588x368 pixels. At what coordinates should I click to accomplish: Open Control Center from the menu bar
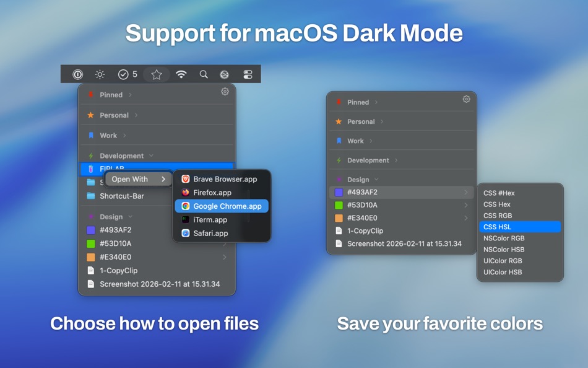point(247,74)
